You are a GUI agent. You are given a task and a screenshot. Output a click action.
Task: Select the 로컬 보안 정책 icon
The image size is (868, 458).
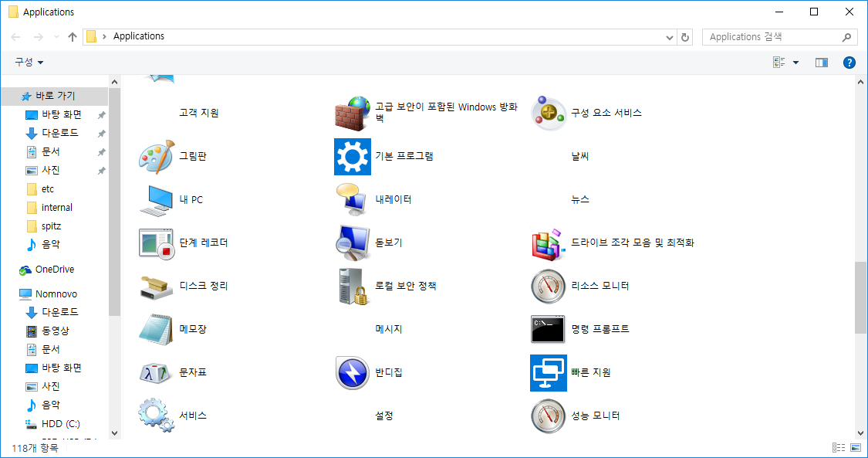353,286
